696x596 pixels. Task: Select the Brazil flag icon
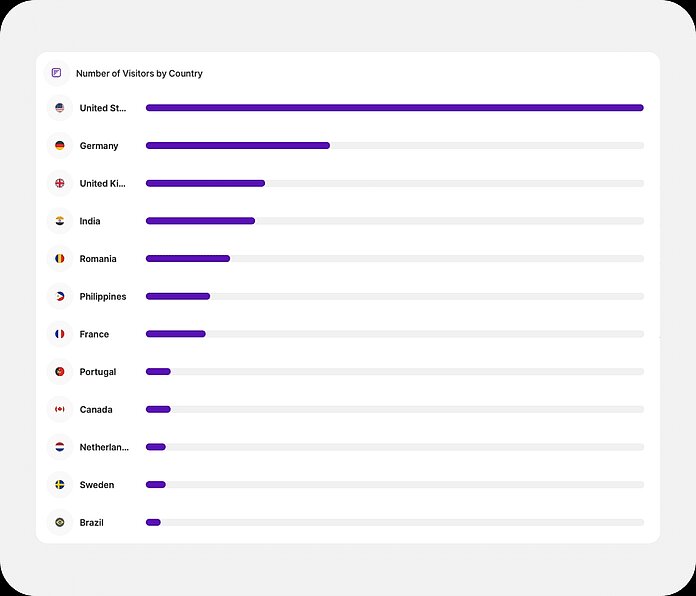coord(60,523)
